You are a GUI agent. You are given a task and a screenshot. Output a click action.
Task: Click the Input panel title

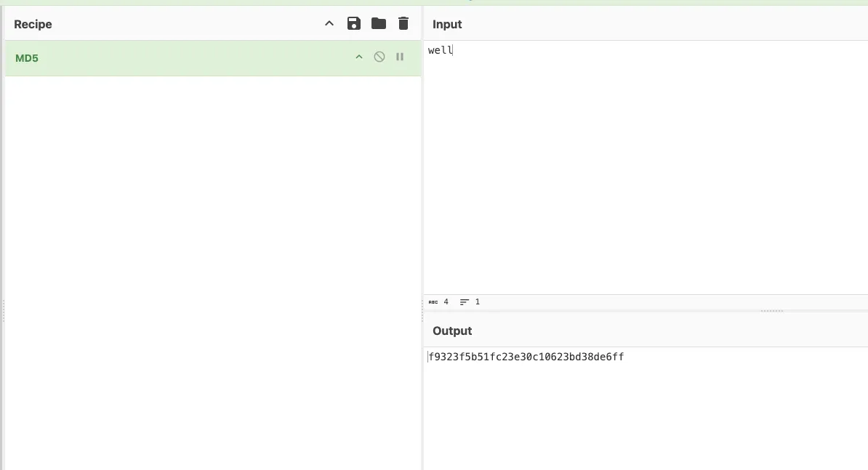[447, 25]
